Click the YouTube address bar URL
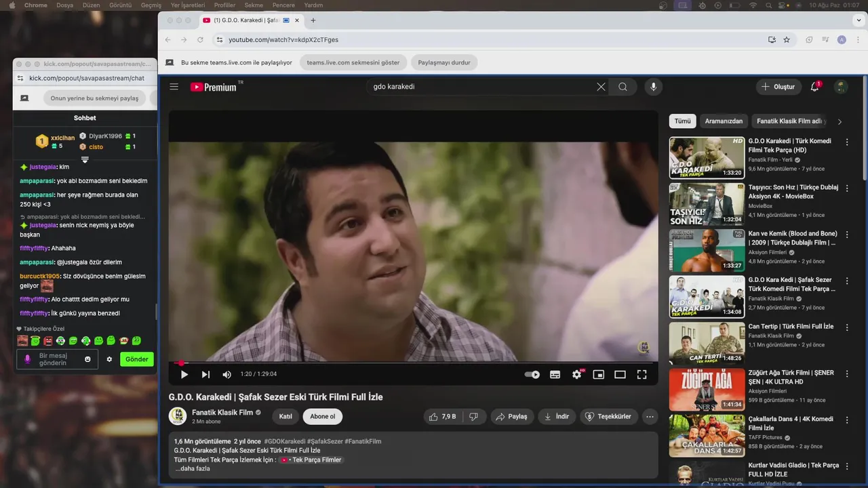This screenshot has height=488, width=868. 283,40
